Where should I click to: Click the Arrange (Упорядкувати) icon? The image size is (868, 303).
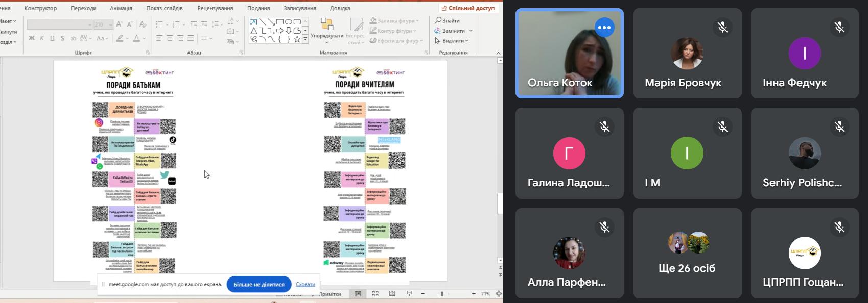tap(326, 24)
